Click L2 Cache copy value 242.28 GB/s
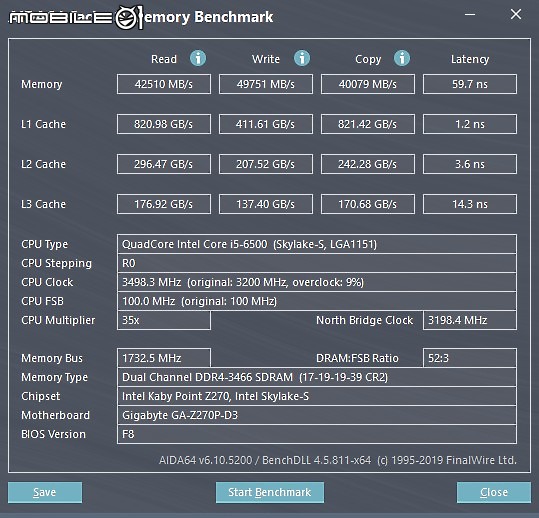The height and width of the screenshot is (518, 539). point(368,164)
